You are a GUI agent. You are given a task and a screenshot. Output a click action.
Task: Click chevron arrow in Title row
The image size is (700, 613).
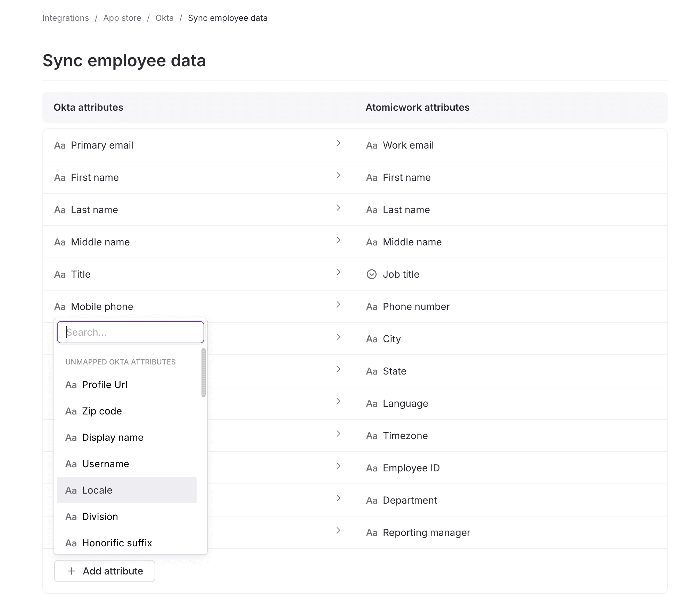[338, 272]
